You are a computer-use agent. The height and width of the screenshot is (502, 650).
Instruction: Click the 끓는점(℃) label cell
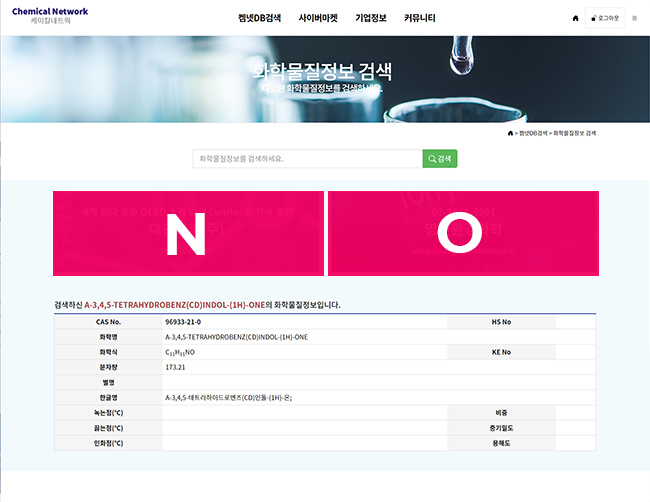(x=108, y=428)
